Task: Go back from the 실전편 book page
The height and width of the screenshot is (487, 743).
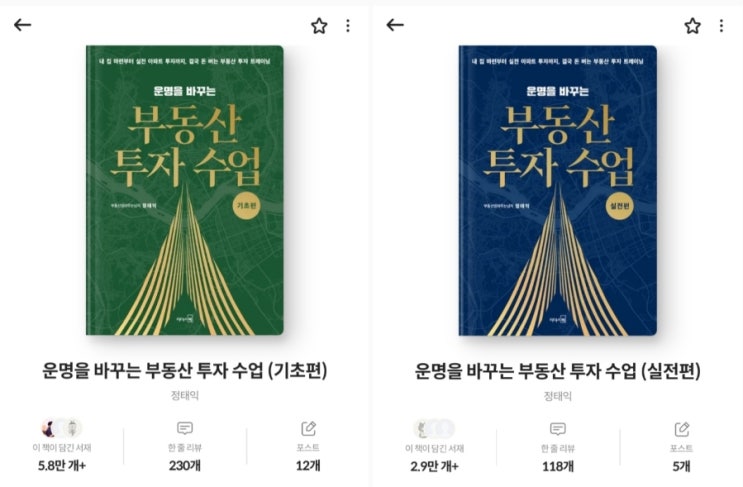Action: coord(395,25)
